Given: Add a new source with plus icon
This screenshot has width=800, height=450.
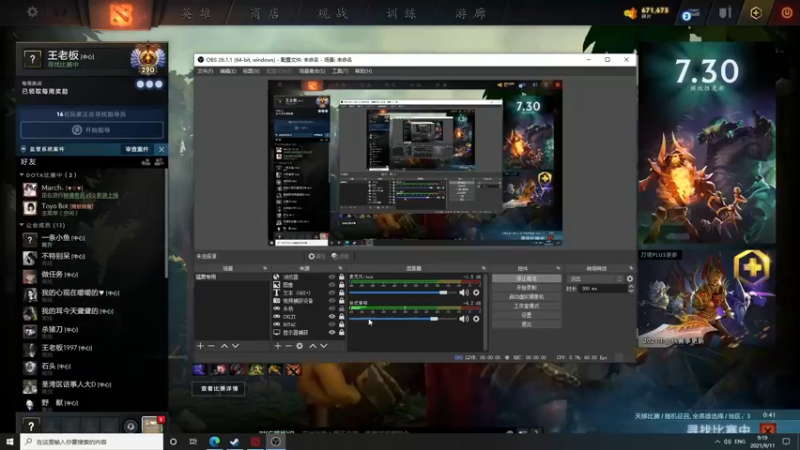Looking at the screenshot, I should coord(278,346).
